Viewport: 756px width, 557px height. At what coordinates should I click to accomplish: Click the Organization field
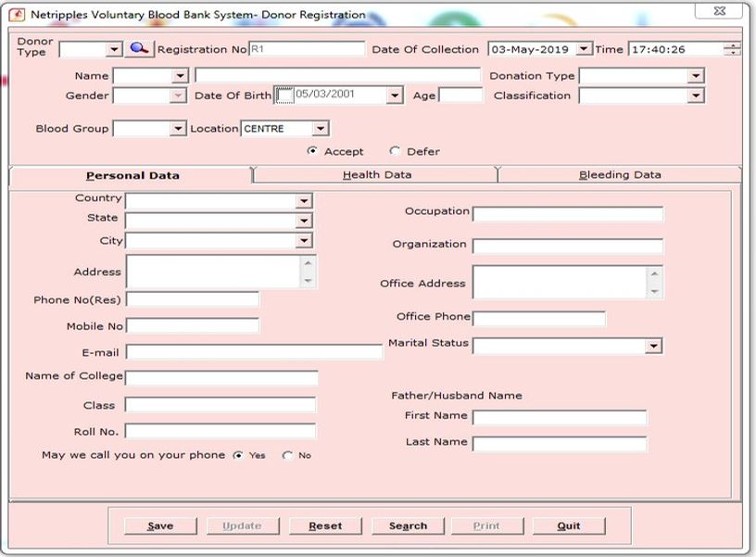568,246
